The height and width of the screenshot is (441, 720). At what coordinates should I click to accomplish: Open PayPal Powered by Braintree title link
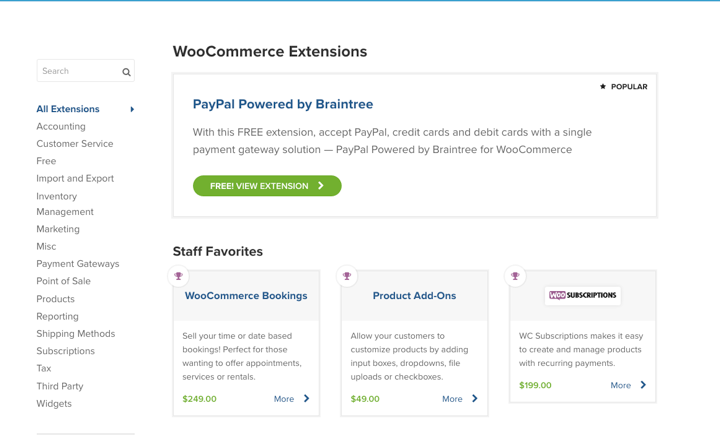pyautogui.click(x=283, y=104)
